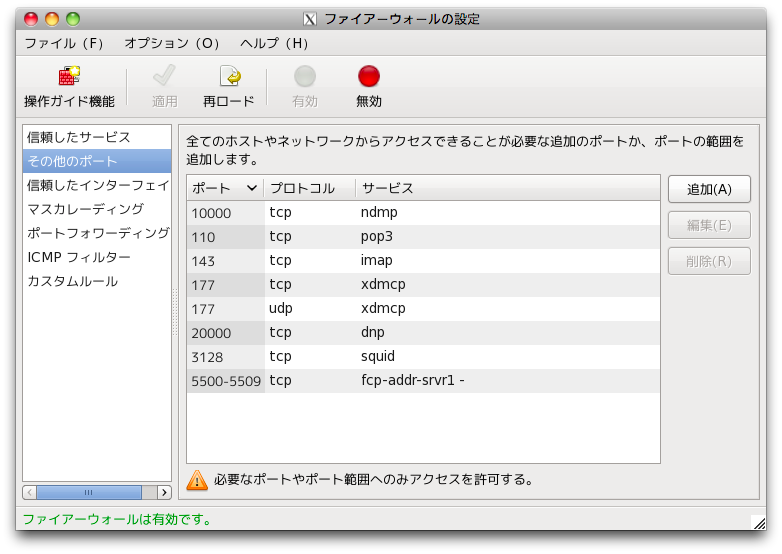Open the wizard (操作ガイド機能) toolbar icon
The width and height of the screenshot is (782, 554).
69,77
